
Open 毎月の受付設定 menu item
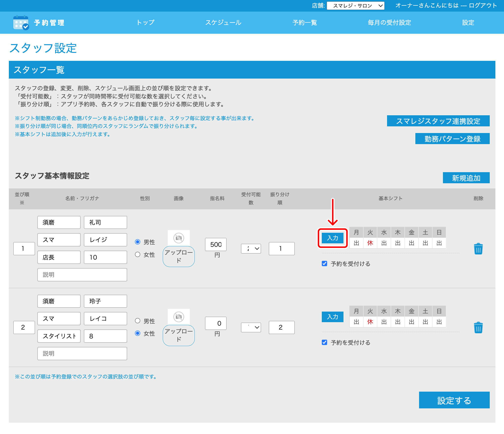389,23
